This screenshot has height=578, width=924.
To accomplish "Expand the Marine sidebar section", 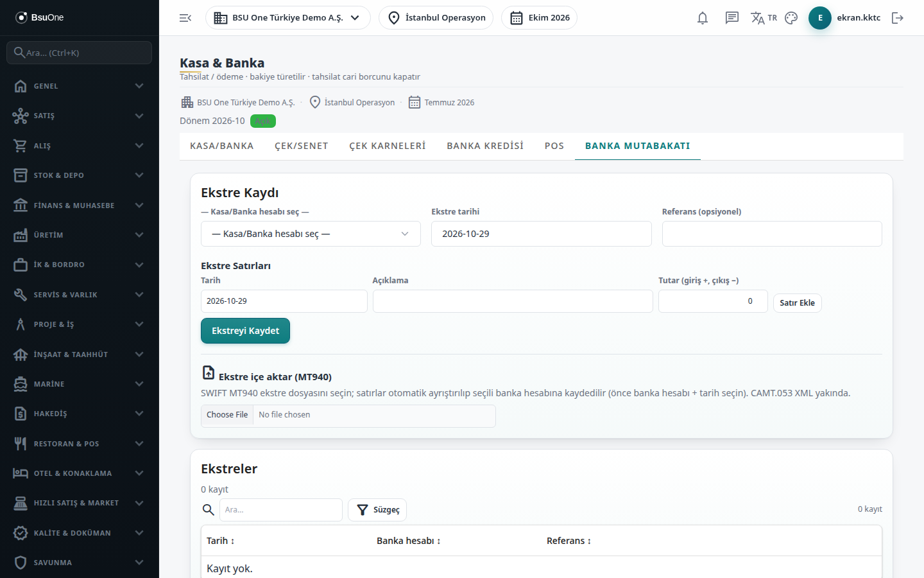I will [x=80, y=384].
